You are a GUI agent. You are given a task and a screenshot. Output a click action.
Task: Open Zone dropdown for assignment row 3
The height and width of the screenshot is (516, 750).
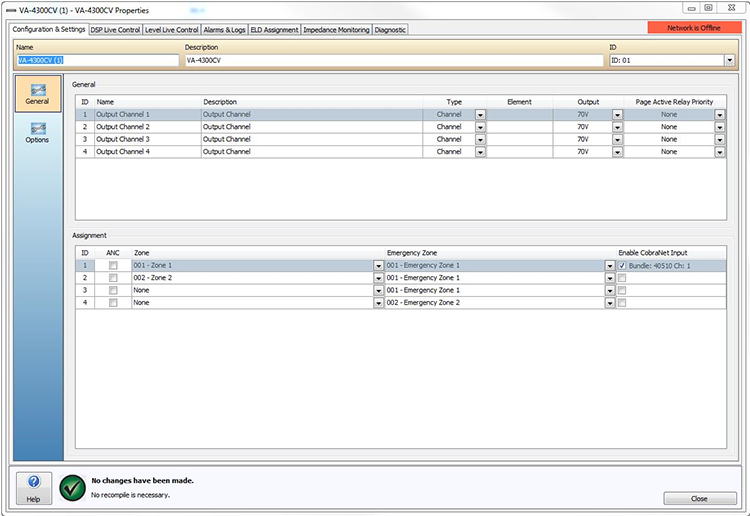coord(378,291)
